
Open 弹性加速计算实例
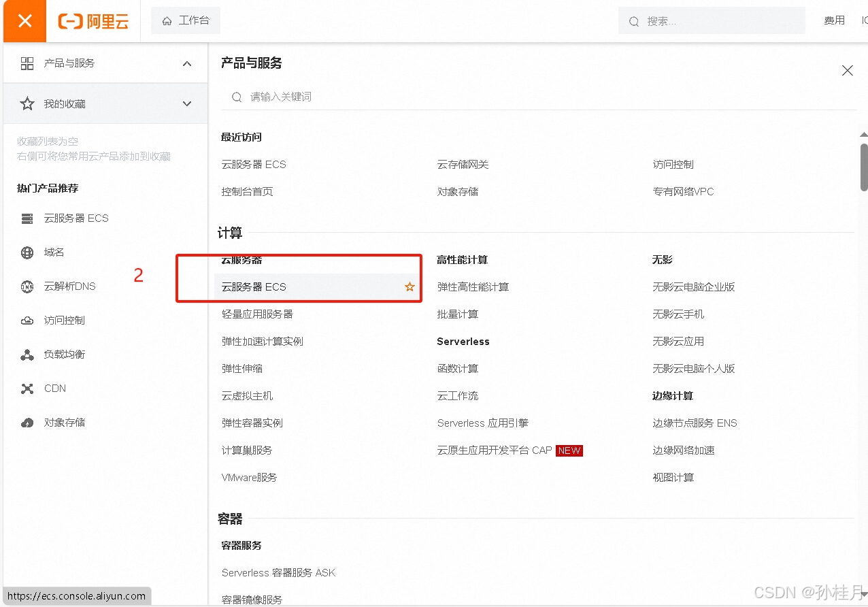pos(263,342)
